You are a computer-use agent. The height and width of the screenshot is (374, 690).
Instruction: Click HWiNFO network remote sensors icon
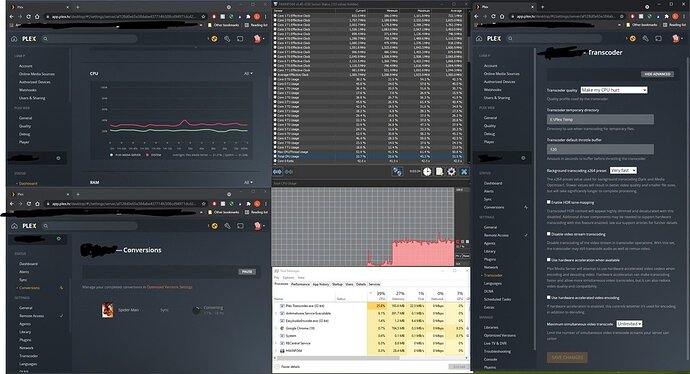point(397,172)
